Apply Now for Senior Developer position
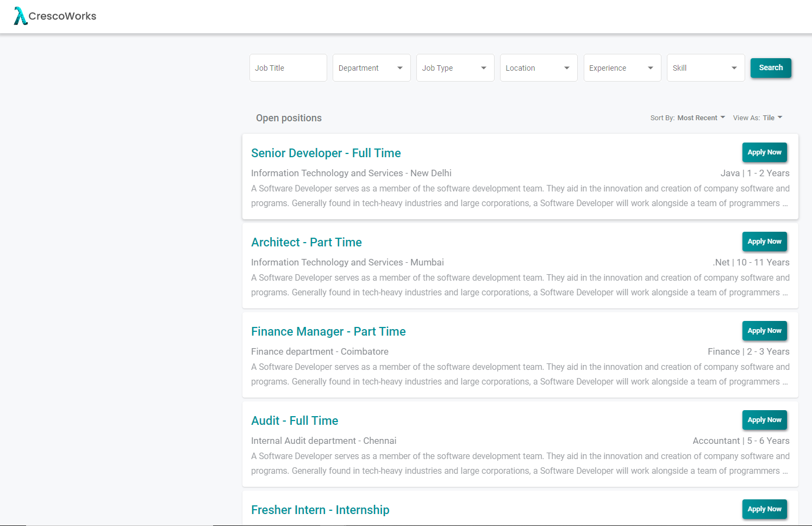The height and width of the screenshot is (526, 812). click(764, 152)
